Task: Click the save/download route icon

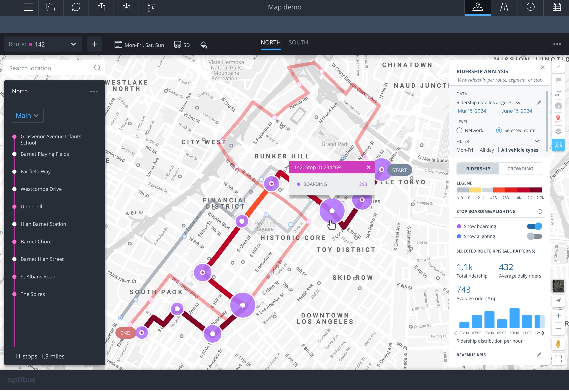Action: coord(126,6)
